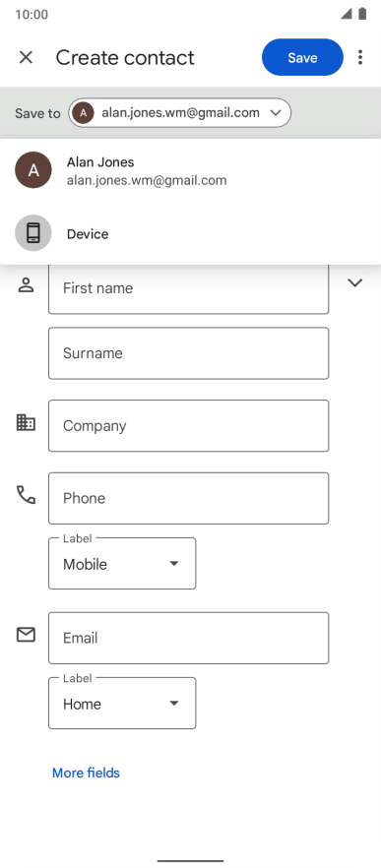Screen dimensions: 381x868
Task: Focus the Company input field
Action: click(x=188, y=426)
